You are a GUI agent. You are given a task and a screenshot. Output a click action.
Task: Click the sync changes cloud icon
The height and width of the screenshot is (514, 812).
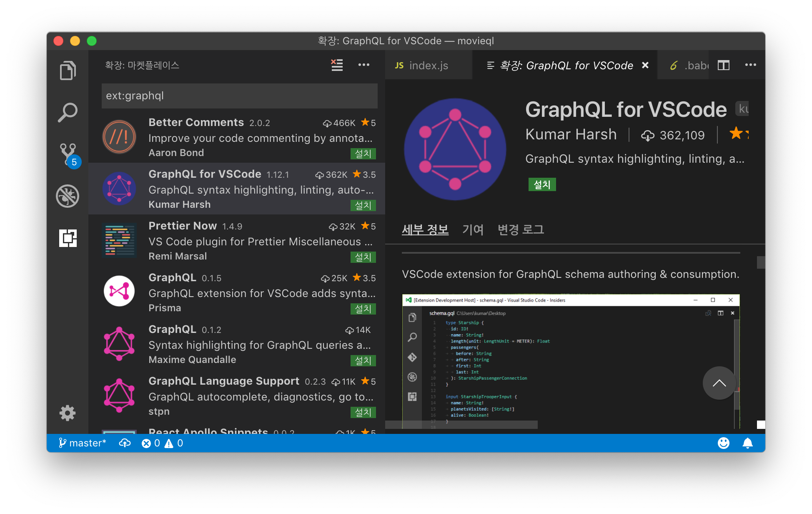125,443
